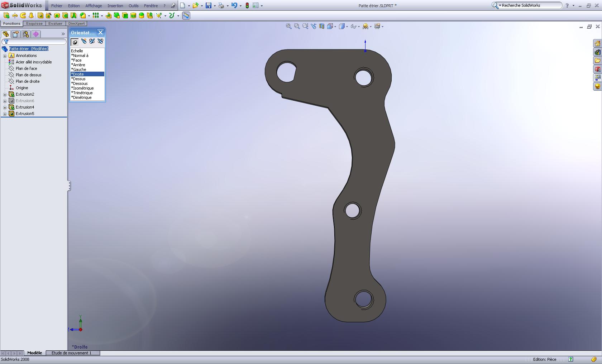Click the Open document folder icon
Image resolution: width=602 pixels, height=364 pixels.
click(195, 5)
